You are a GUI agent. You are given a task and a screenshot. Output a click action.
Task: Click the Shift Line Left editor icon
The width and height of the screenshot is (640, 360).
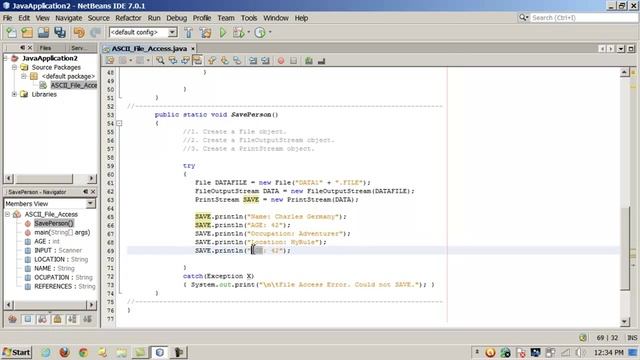pyautogui.click(x=253, y=60)
